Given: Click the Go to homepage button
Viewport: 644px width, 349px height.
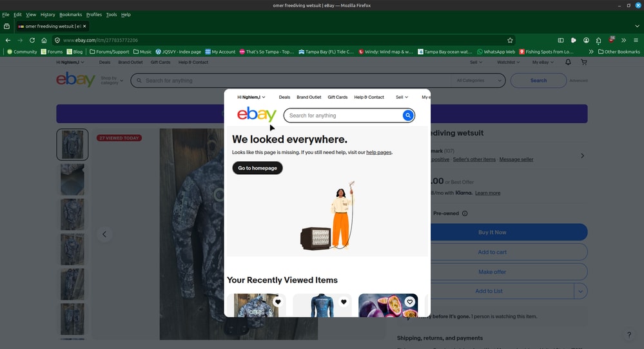Looking at the screenshot, I should (257, 168).
